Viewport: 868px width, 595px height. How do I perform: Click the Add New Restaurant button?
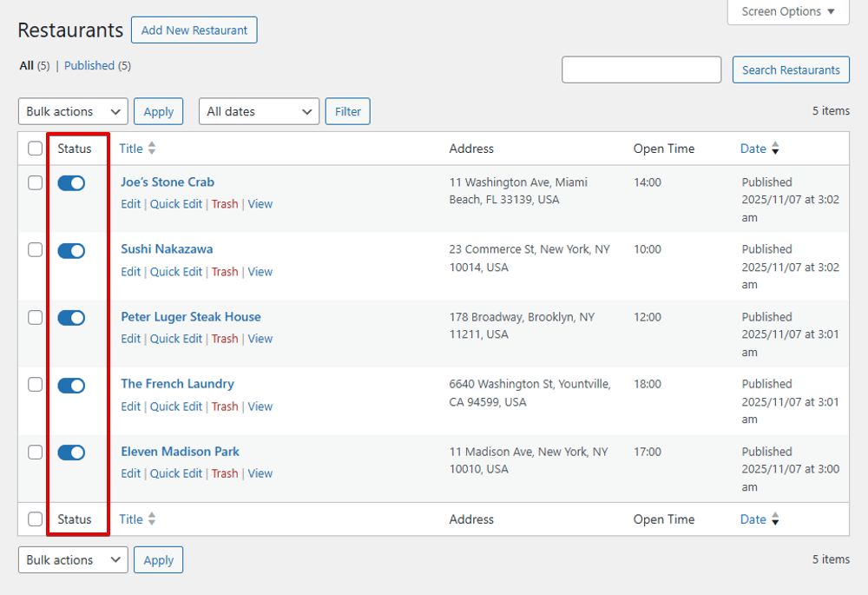tap(194, 30)
